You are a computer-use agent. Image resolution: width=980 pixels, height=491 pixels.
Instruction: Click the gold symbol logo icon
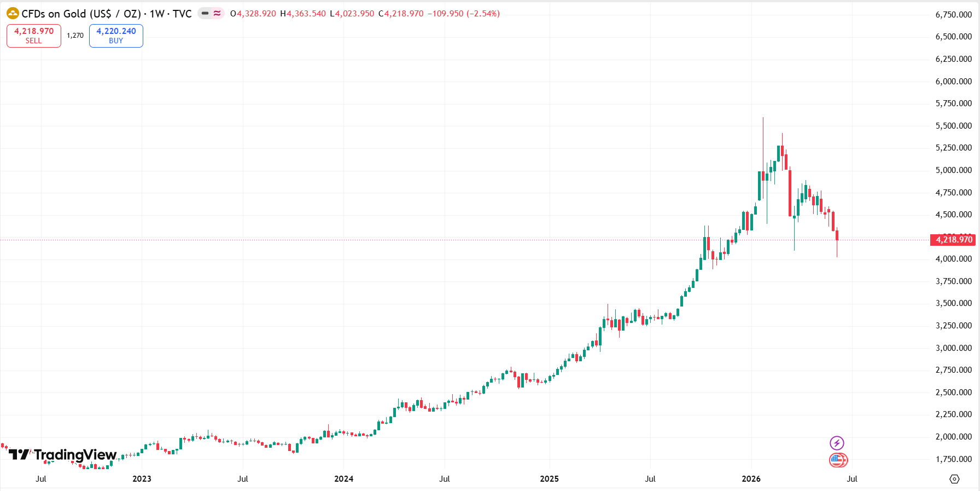click(13, 13)
